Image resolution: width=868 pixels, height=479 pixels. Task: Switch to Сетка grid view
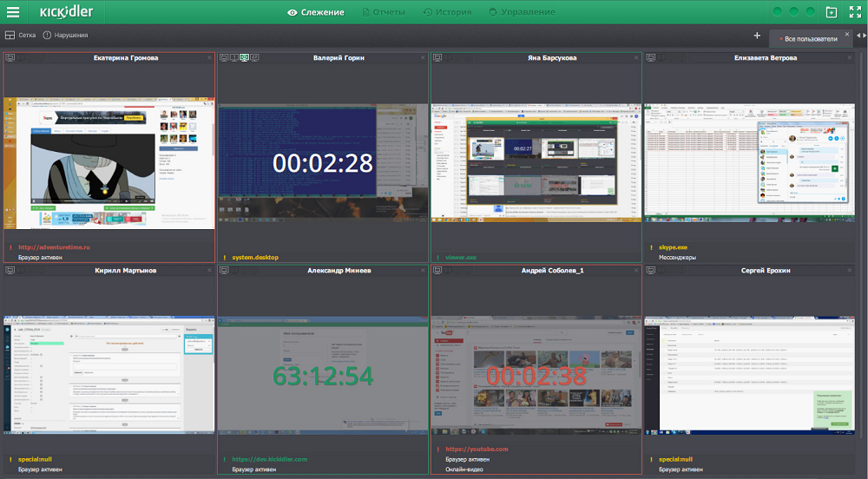point(21,36)
